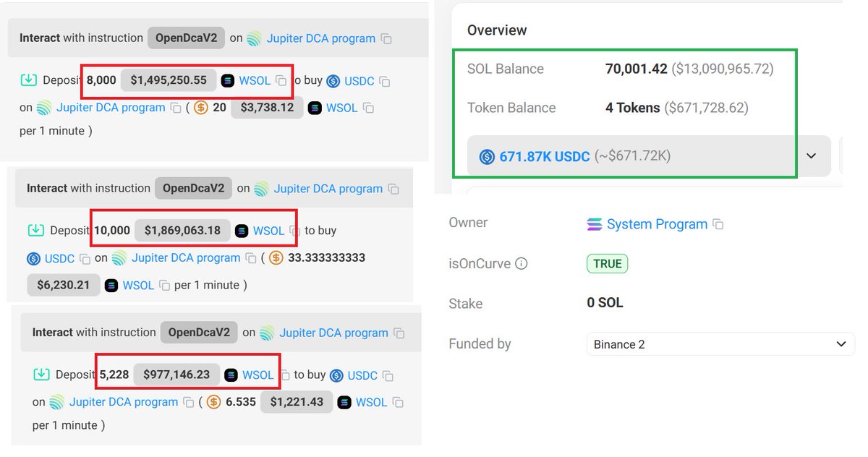
Task: Select the 0 SOL stake value
Action: coord(605,303)
